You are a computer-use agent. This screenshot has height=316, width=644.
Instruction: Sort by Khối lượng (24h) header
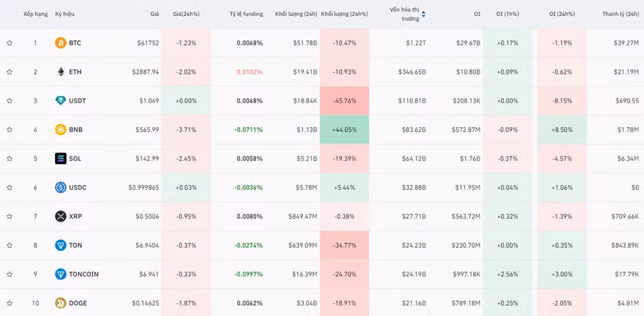(296, 14)
